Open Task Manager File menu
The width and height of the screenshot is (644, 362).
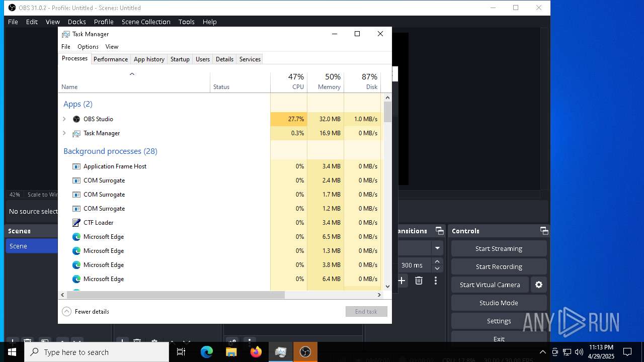(66, 46)
